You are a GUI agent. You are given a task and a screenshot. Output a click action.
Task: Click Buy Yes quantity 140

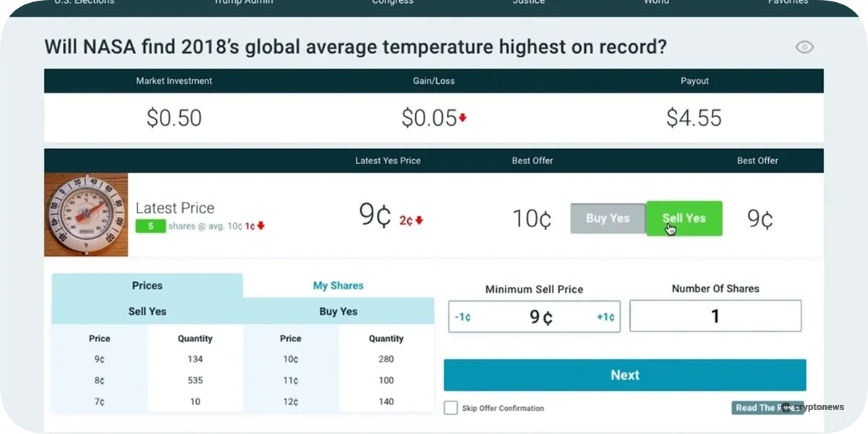click(x=386, y=401)
